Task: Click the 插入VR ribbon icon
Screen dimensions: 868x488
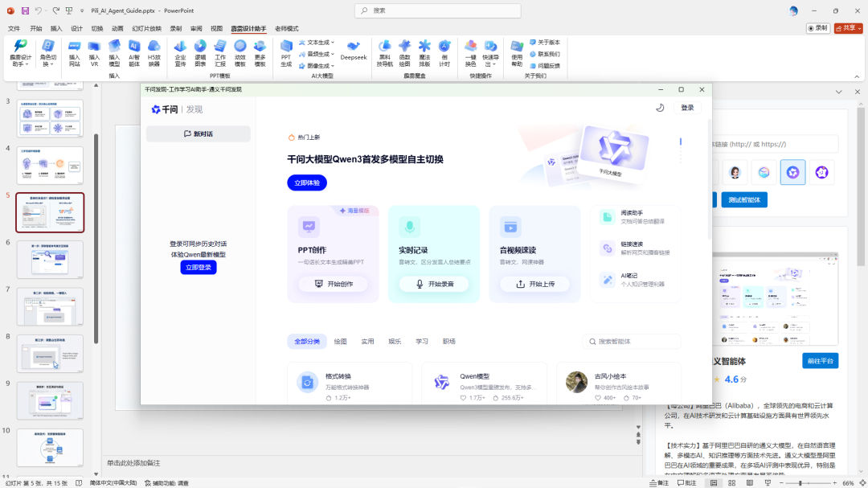Action: coord(94,53)
